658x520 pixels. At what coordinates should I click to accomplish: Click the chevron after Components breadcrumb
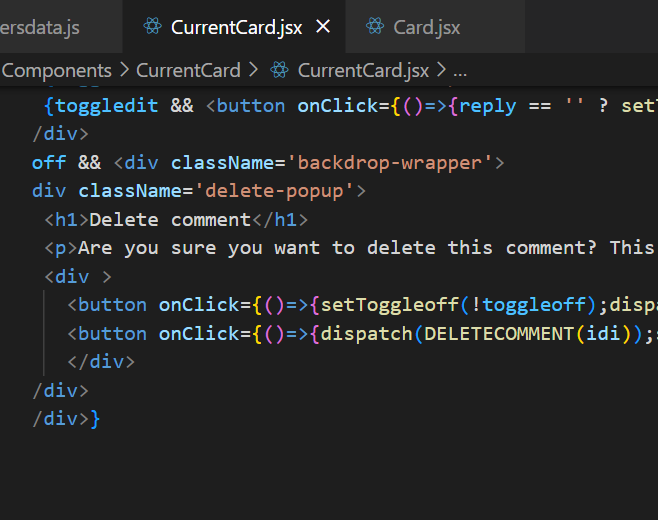click(x=124, y=70)
